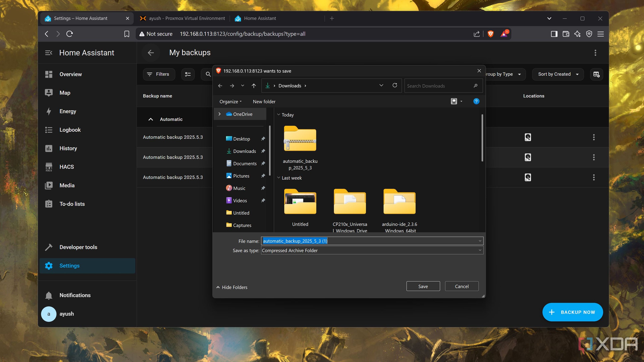Open table column settings icon
The width and height of the screenshot is (644, 362).
tap(597, 74)
